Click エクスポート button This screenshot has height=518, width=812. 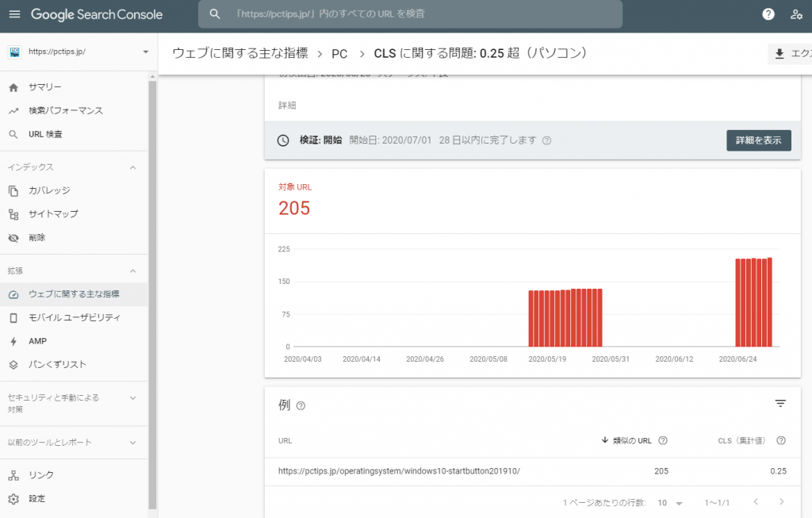click(x=791, y=53)
